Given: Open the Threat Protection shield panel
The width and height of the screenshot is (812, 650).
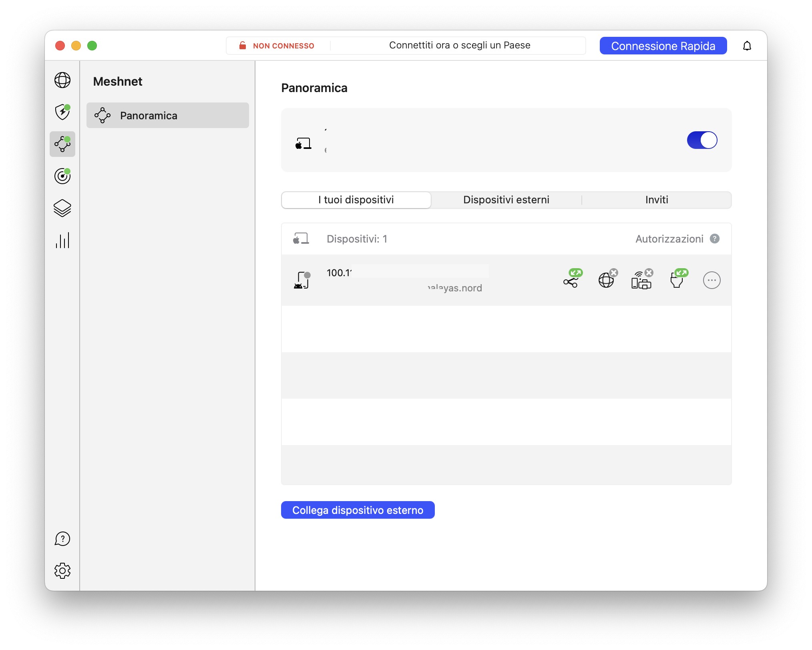Looking at the screenshot, I should click(x=62, y=112).
